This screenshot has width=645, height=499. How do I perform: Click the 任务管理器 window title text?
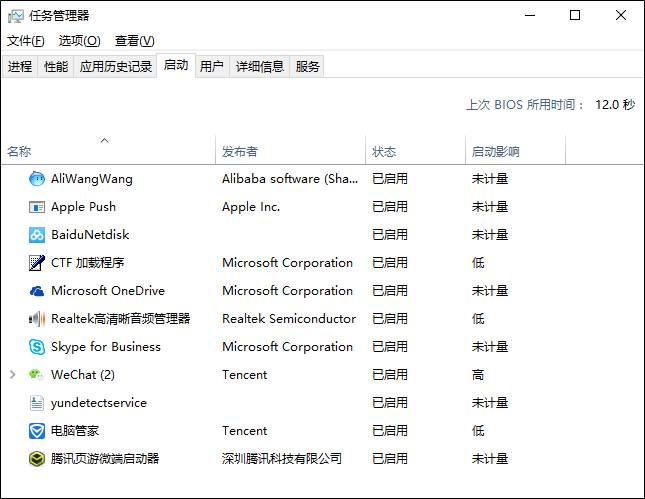coord(59,16)
